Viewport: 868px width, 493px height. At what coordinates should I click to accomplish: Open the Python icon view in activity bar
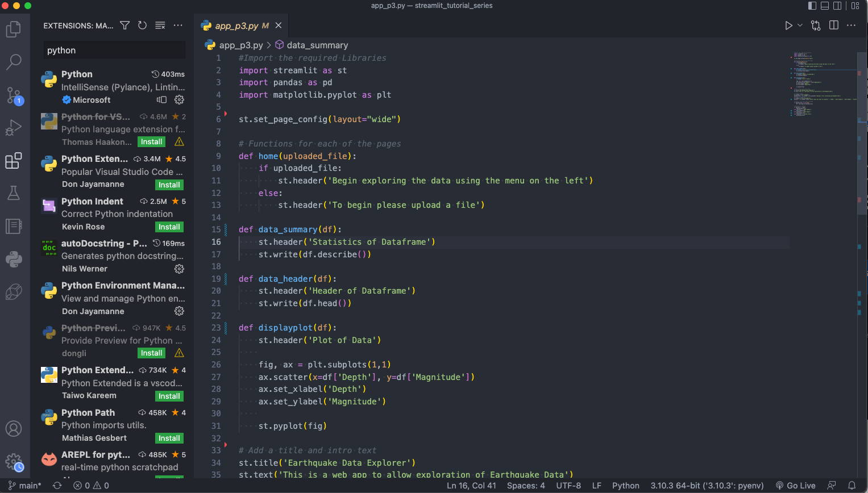(x=14, y=260)
